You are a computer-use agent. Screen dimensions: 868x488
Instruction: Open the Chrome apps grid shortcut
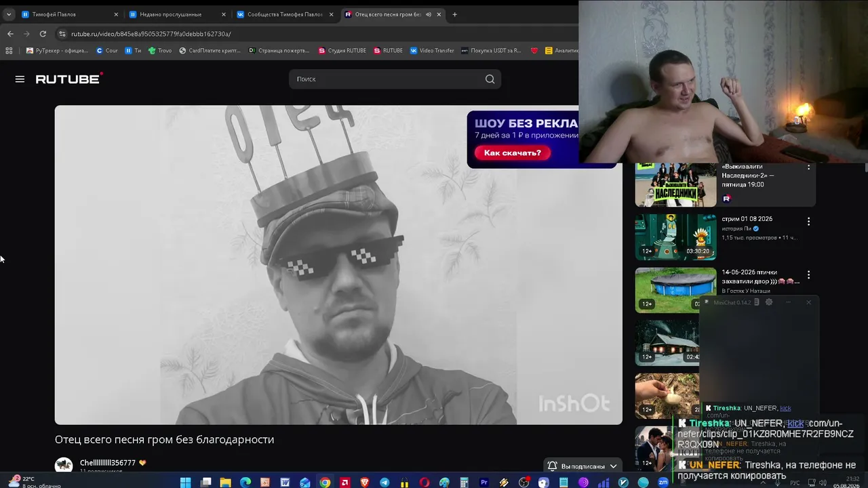9,50
